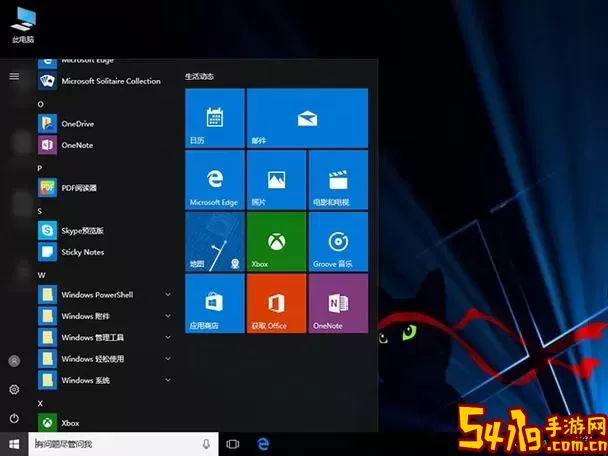This screenshot has width=608, height=456.
Task: Open the 此电脑 desktop icon
Action: (23, 24)
